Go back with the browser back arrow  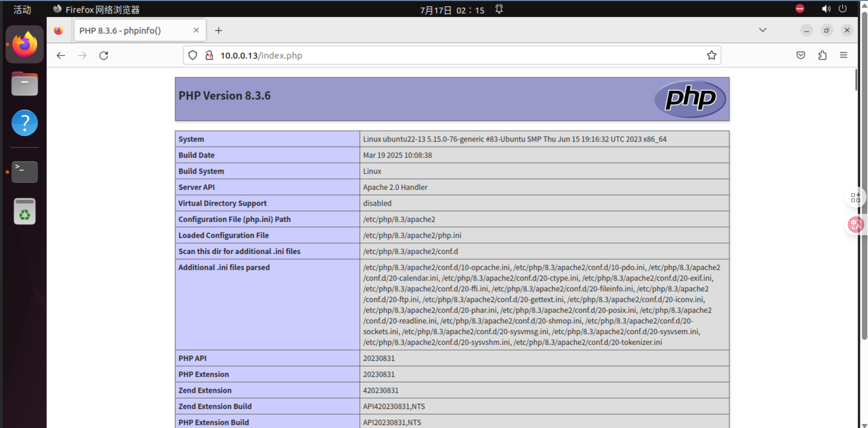coord(61,55)
